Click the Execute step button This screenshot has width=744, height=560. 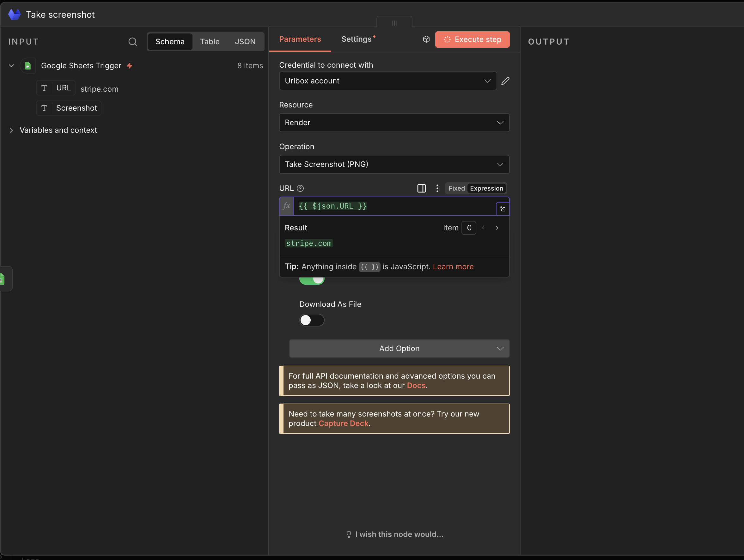point(472,40)
